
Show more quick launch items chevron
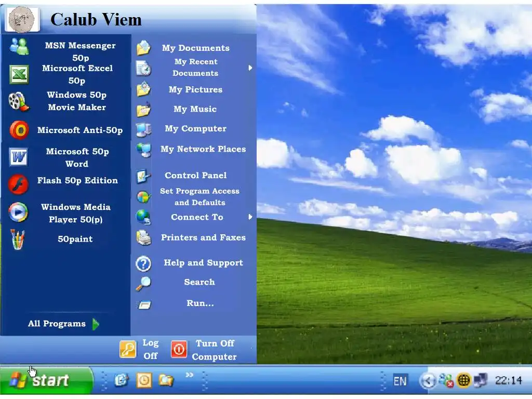click(x=189, y=375)
